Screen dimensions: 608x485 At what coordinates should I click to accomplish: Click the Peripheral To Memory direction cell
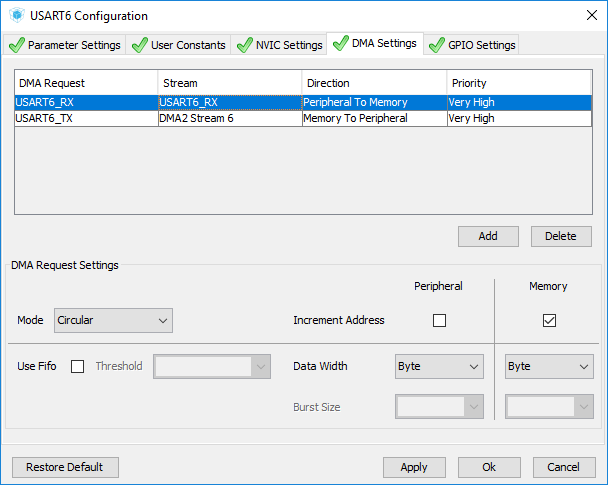coord(375,102)
